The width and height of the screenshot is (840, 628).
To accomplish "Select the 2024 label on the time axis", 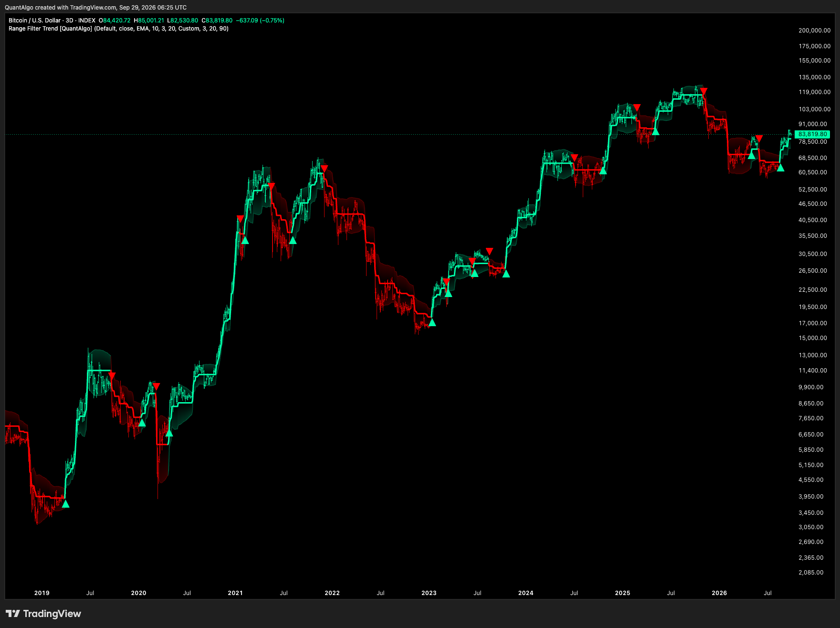I will point(526,593).
